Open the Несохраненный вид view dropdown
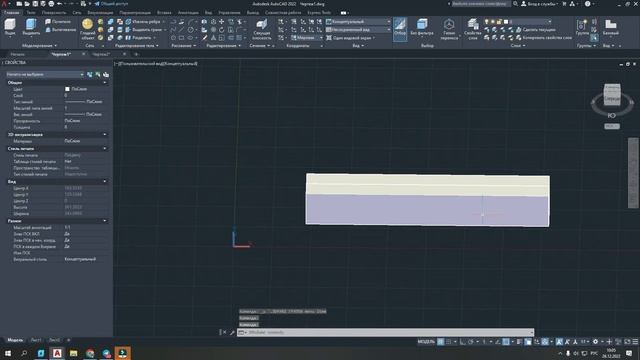 coord(358,30)
